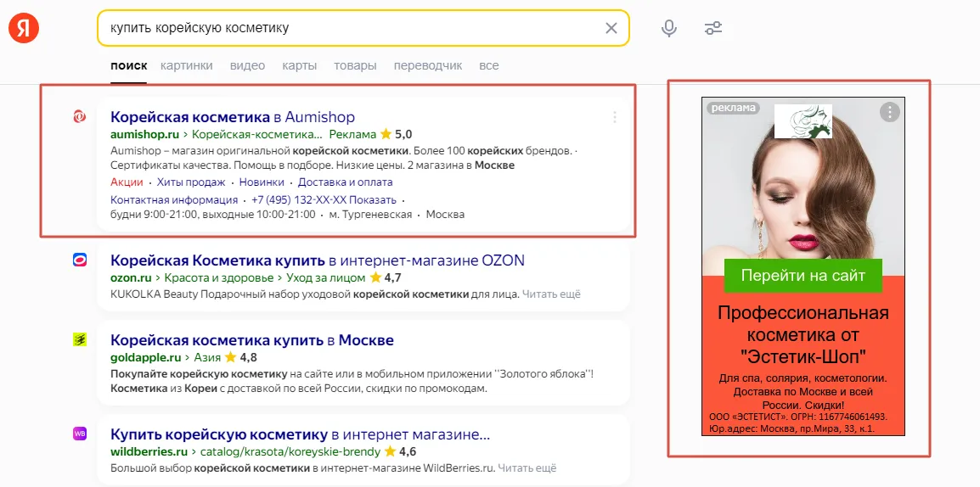Click the Aumishop favicon
The height and width of the screenshot is (487, 980).
click(79, 116)
